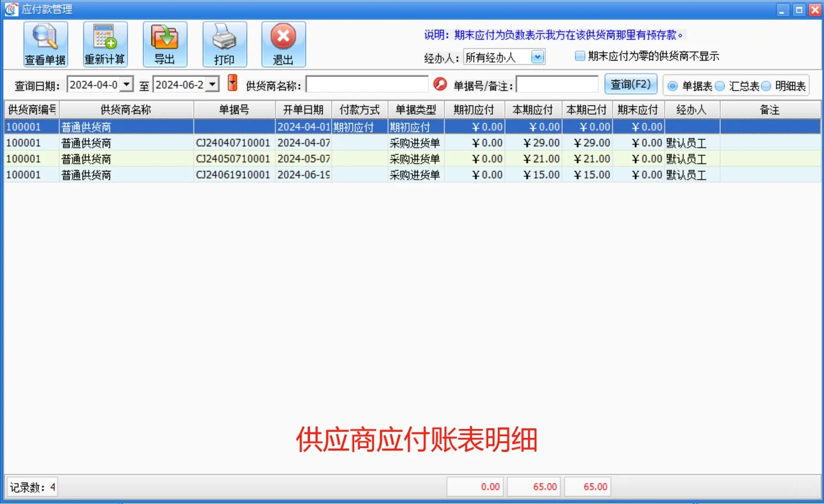This screenshot has height=504, width=824.
Task: Click the 重新计算 recalculate icon
Action: (104, 44)
